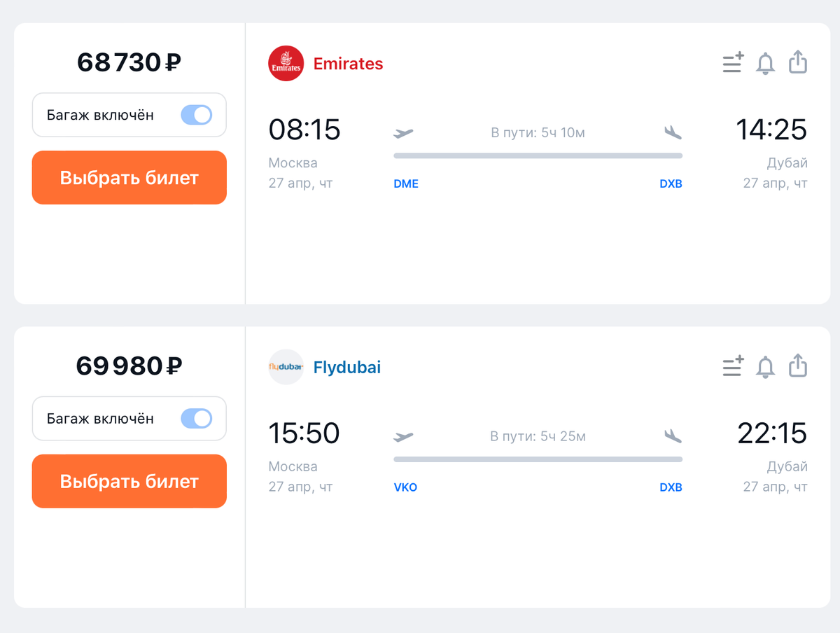The image size is (840, 633).
Task: Toggle baggage included switch for 68 730 ₽ ticket
Action: pos(197,115)
